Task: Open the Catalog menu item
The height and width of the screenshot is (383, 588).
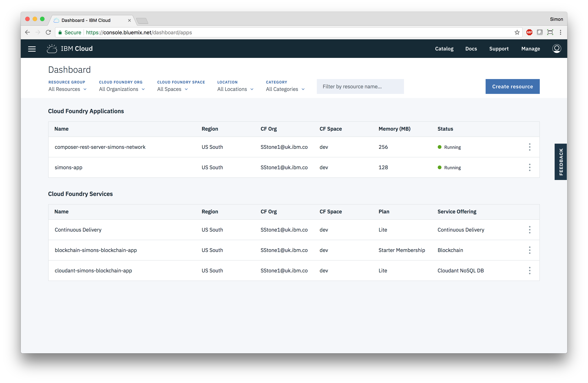Action: [444, 49]
